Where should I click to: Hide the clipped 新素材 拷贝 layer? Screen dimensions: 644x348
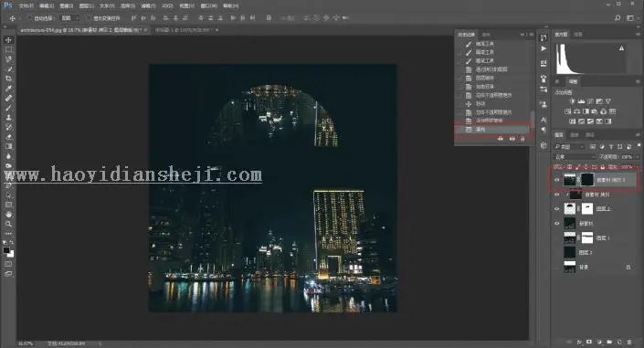point(557,195)
